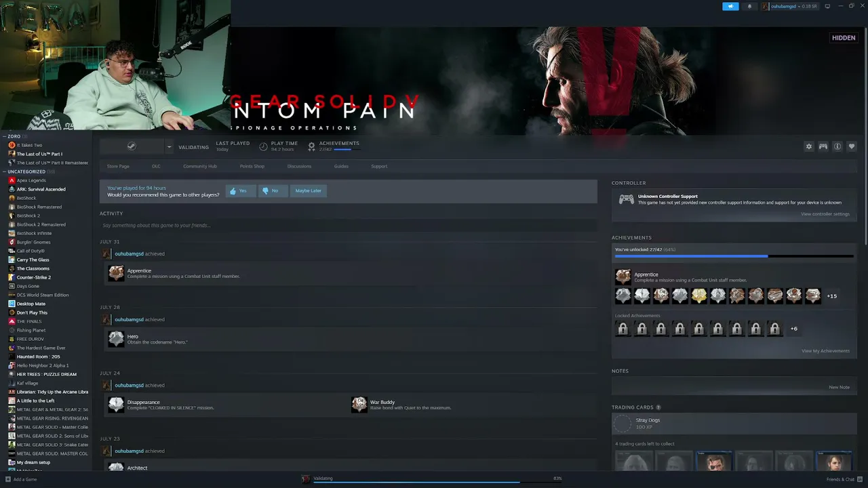Dismiss the review prompt with Maybe Later
868x488 pixels.
(308, 190)
